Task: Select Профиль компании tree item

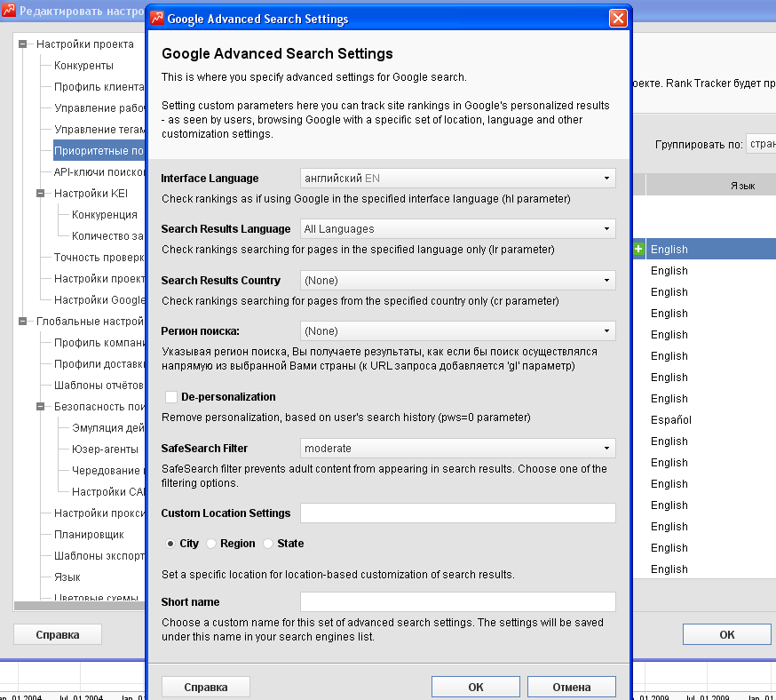Action: point(99,342)
